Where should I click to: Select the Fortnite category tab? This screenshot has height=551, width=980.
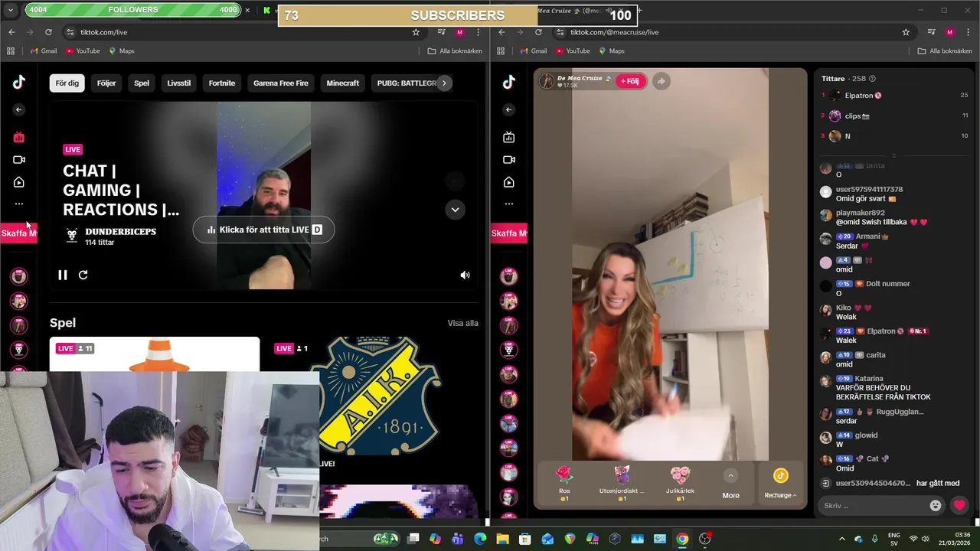(x=222, y=83)
